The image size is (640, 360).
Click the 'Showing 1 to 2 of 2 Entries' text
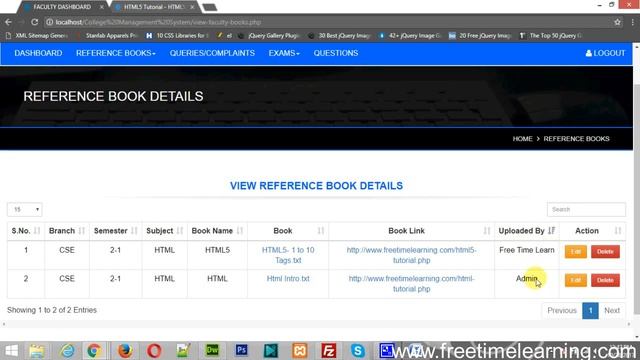pos(52,310)
